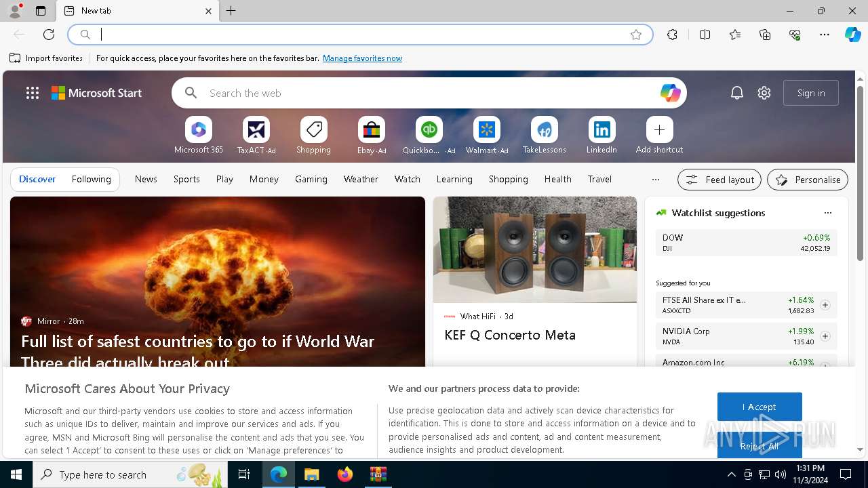Open DOW index row

tap(746, 243)
